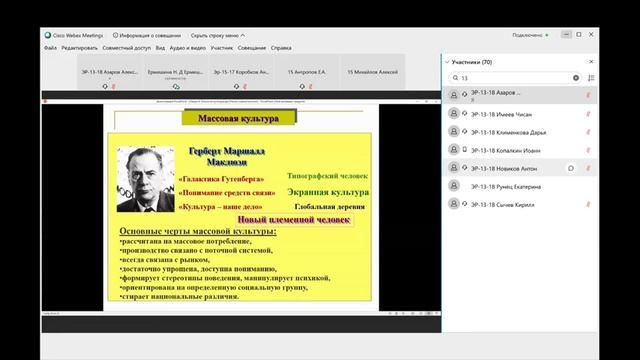Viewport: 640px width, 360px height.
Task: Select participant ЭР-13-18 Новиков Антон
Action: click(520, 168)
